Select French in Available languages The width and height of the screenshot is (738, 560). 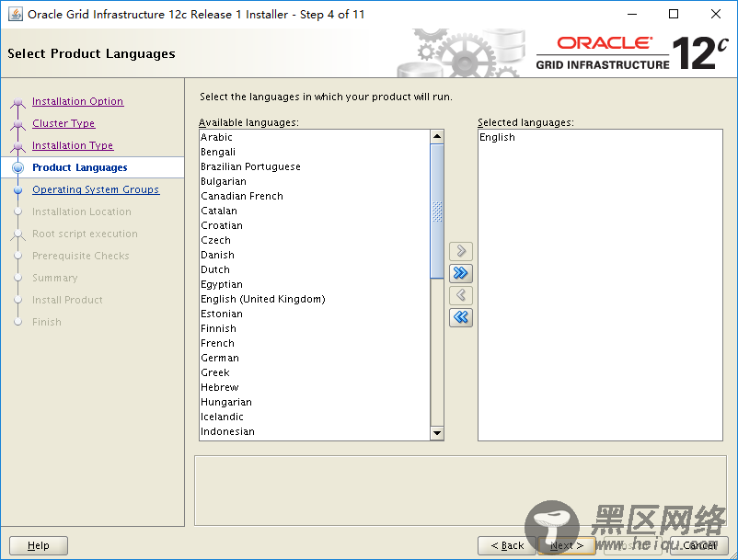pos(315,343)
